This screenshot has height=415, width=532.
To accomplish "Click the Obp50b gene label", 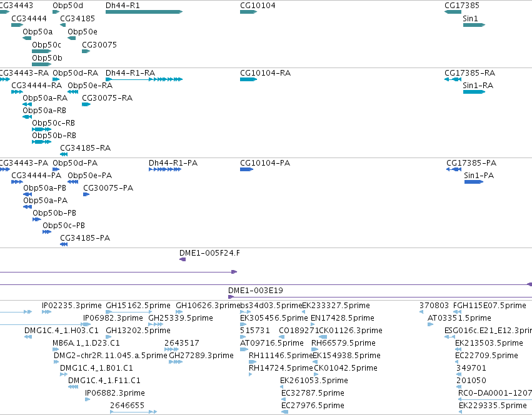I will tap(47, 58).
